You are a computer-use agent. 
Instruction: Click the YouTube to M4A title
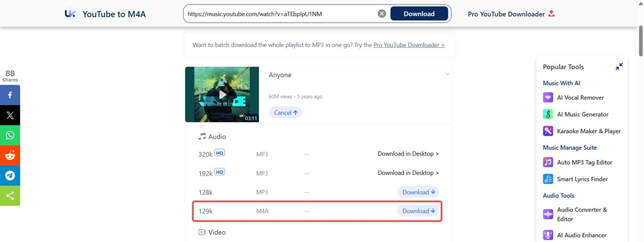coord(114,14)
